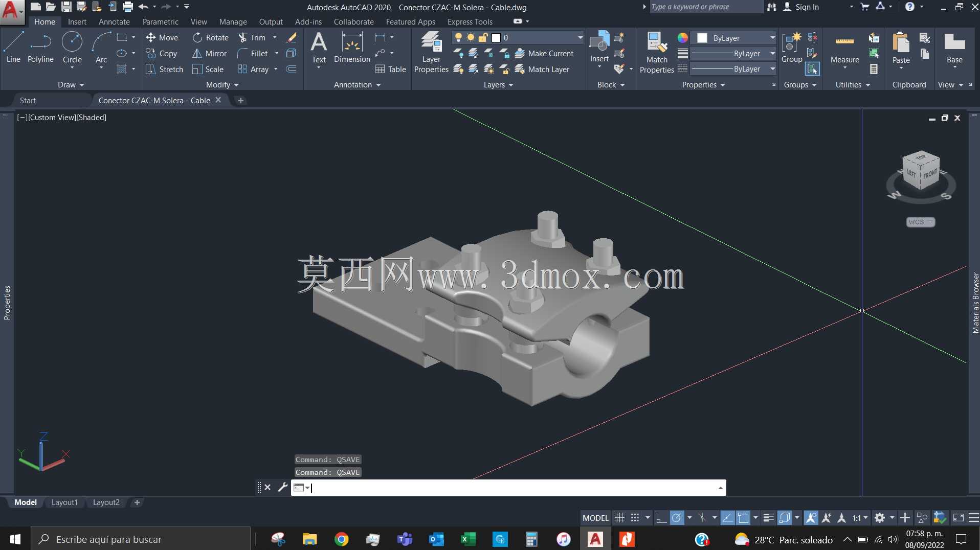Click the Group tool
The image size is (980, 550).
click(x=792, y=47)
